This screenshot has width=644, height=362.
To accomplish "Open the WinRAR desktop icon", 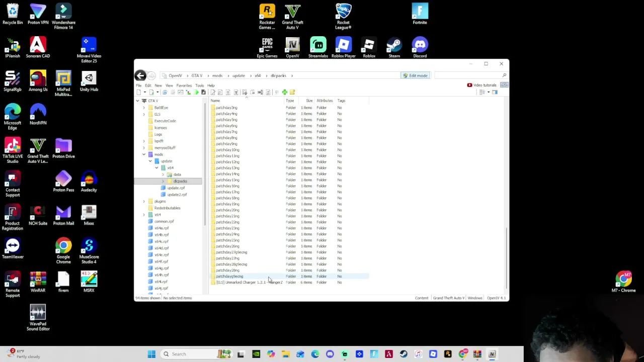I will point(38,282).
